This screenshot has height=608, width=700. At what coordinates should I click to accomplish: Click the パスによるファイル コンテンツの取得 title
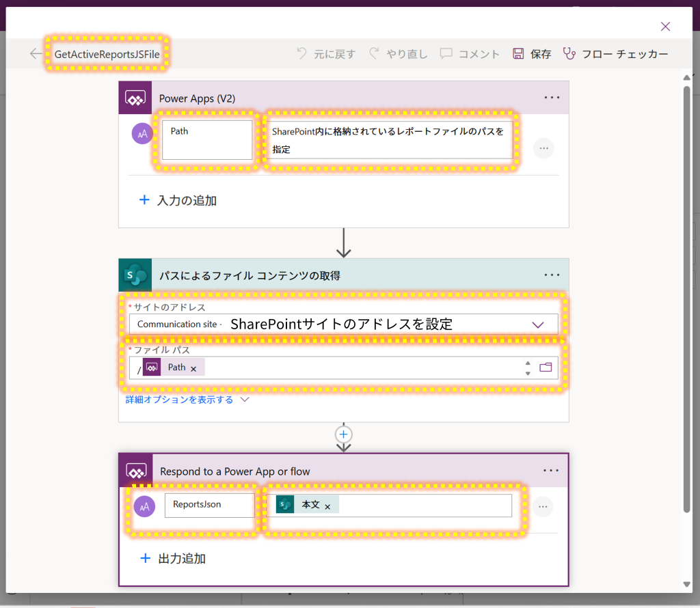(250, 276)
